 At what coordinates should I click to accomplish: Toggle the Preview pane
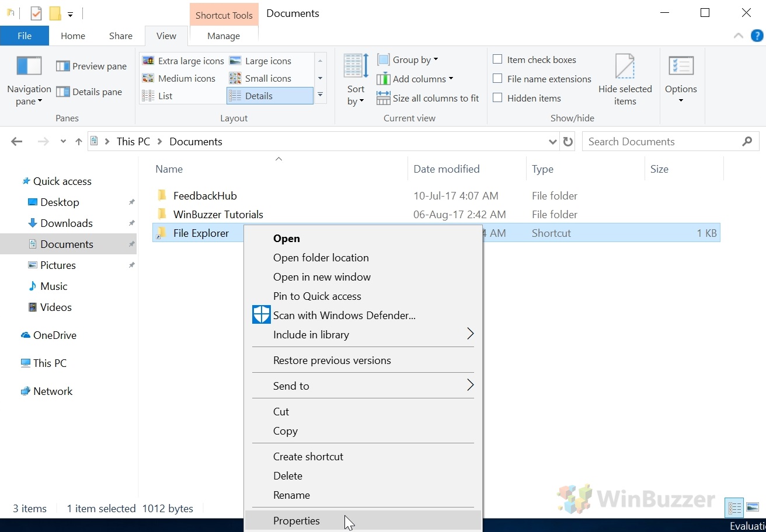[92, 66]
